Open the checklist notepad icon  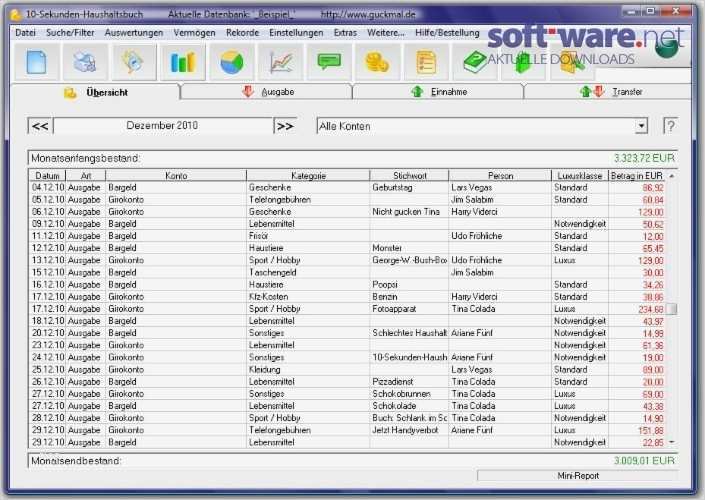(426, 62)
